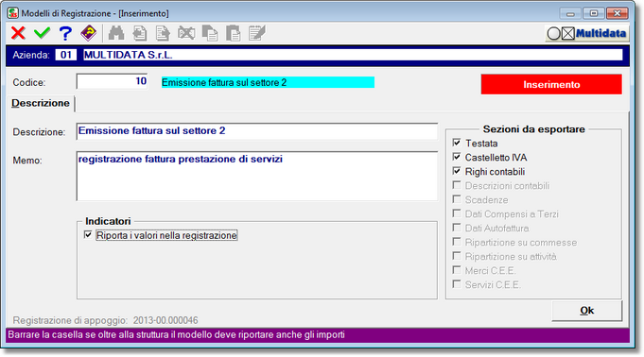Click the purple status bar hint text
644x357 pixels.
tap(176, 335)
